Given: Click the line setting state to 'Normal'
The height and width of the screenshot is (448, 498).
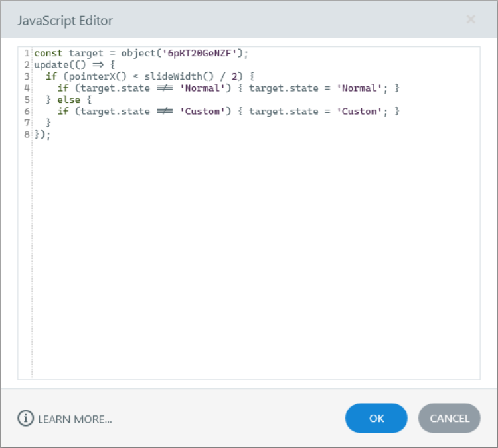Looking at the screenshot, I should point(228,88).
